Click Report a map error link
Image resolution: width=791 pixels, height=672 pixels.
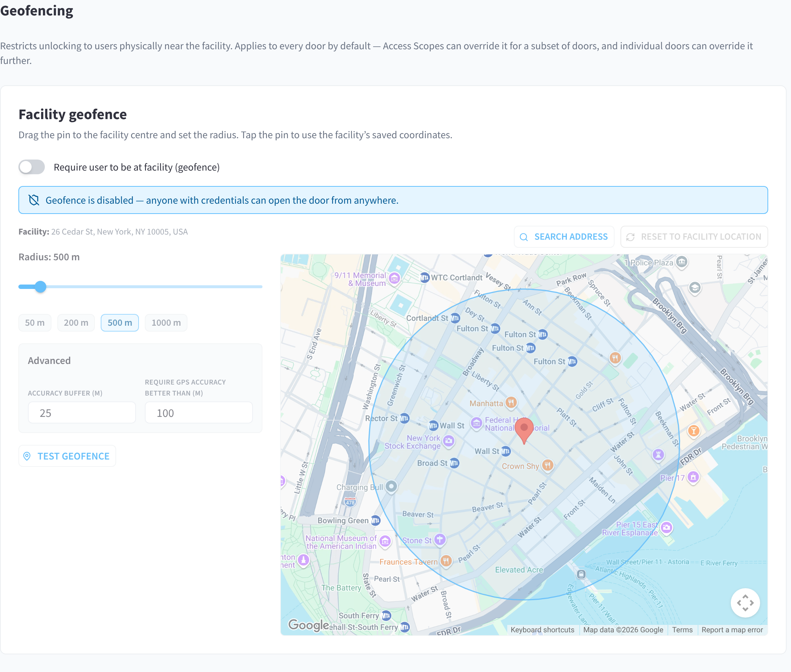coord(732,630)
